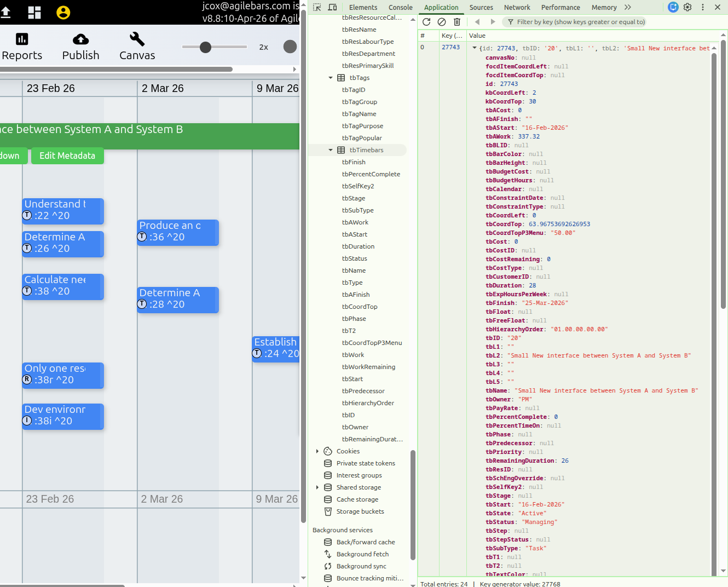
Task: Click tbTimebars table icon
Action: [341, 150]
